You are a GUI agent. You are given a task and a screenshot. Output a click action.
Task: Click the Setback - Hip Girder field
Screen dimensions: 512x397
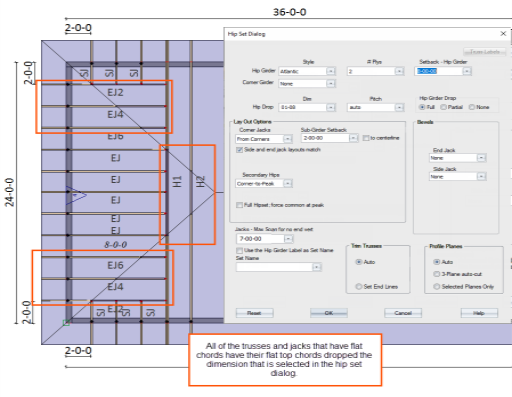(439, 71)
